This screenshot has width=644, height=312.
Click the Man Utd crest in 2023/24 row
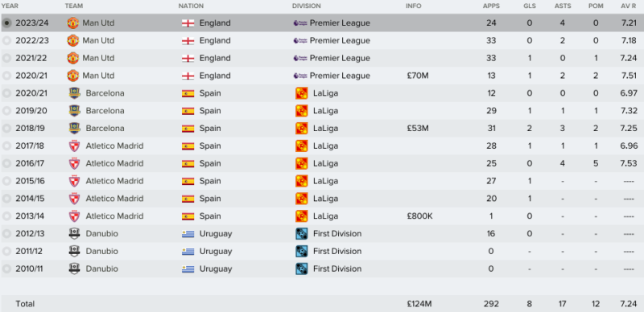click(x=72, y=23)
